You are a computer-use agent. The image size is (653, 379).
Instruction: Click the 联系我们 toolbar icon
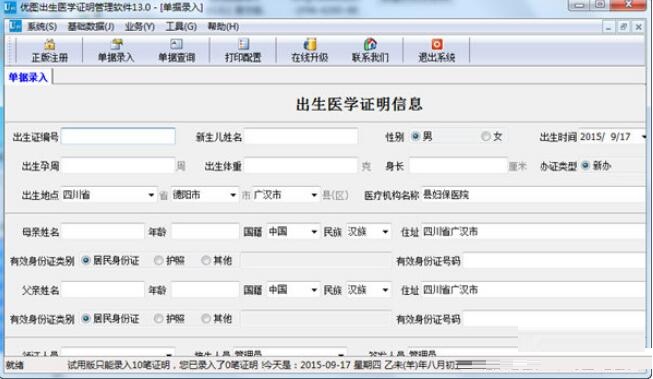coord(370,50)
